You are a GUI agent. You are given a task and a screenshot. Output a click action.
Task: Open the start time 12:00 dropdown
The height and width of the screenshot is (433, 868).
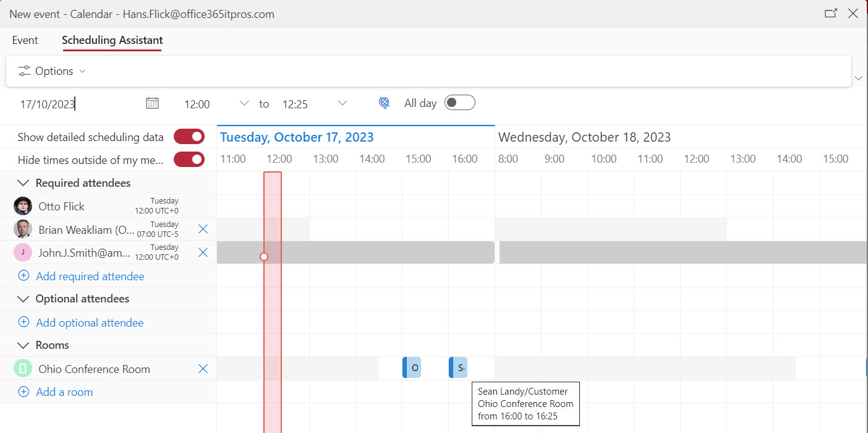coord(243,103)
